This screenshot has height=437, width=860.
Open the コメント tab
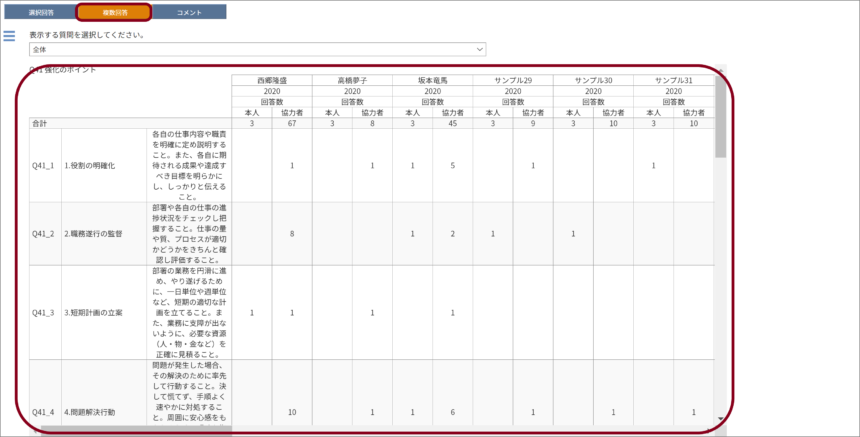[188, 12]
